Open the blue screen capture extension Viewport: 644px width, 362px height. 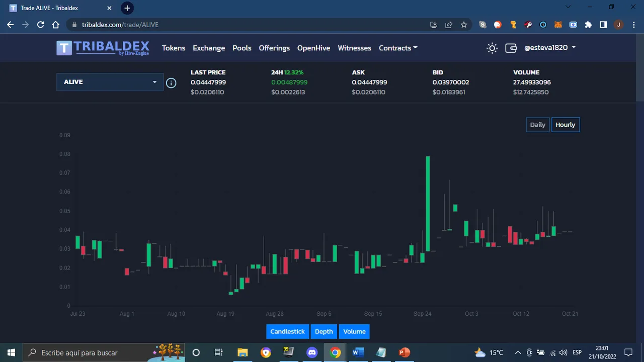[573, 25]
